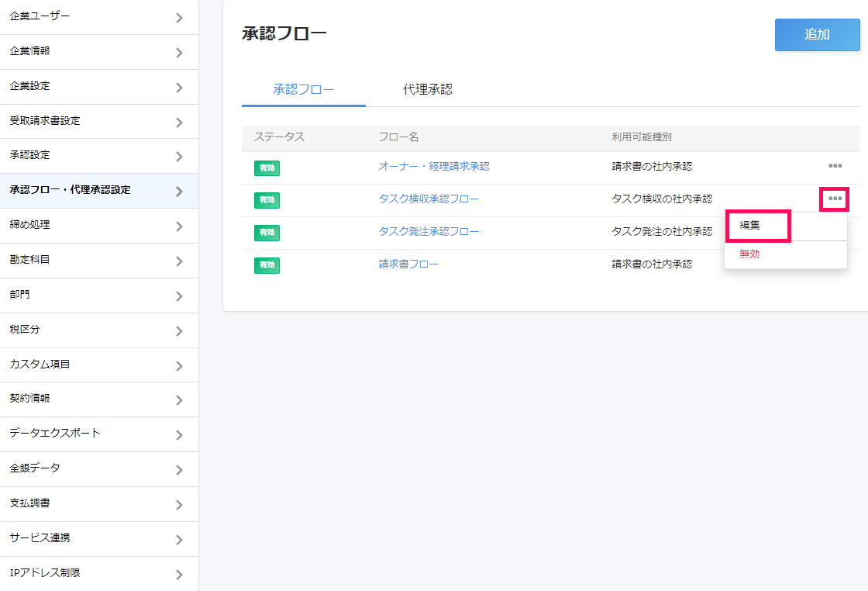
Task: Select 承認フロー・代理承認設定 in the sidebar
Action: (x=99, y=191)
